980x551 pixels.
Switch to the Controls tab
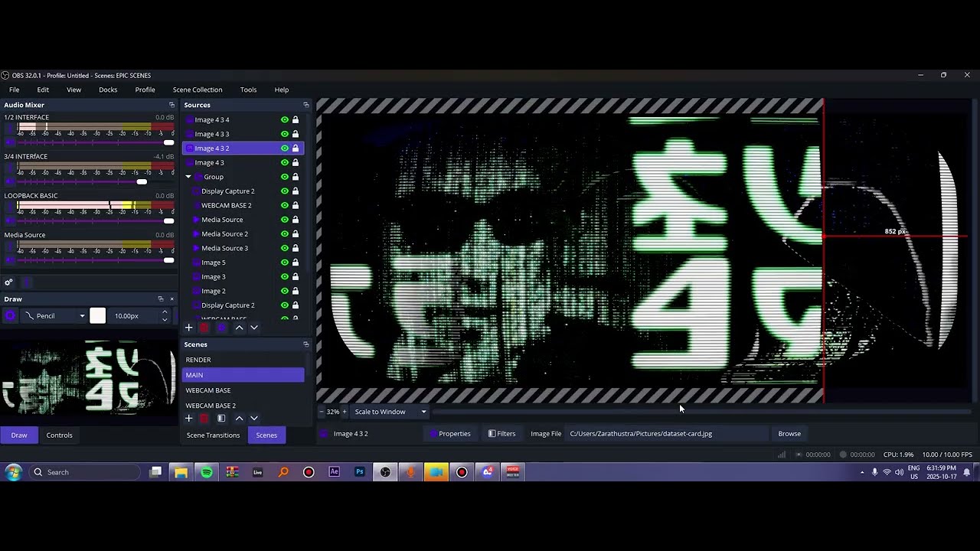click(59, 435)
